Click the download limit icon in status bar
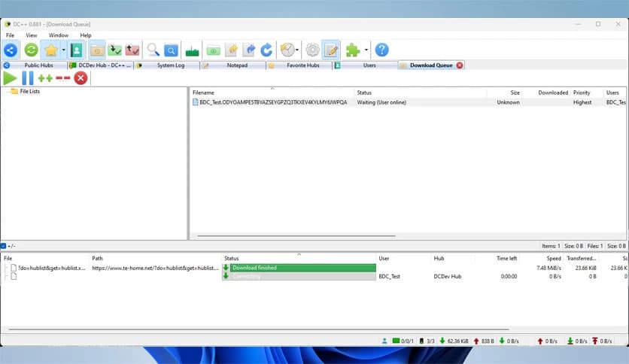Viewport: 629px width, 364px height. (x=570, y=341)
